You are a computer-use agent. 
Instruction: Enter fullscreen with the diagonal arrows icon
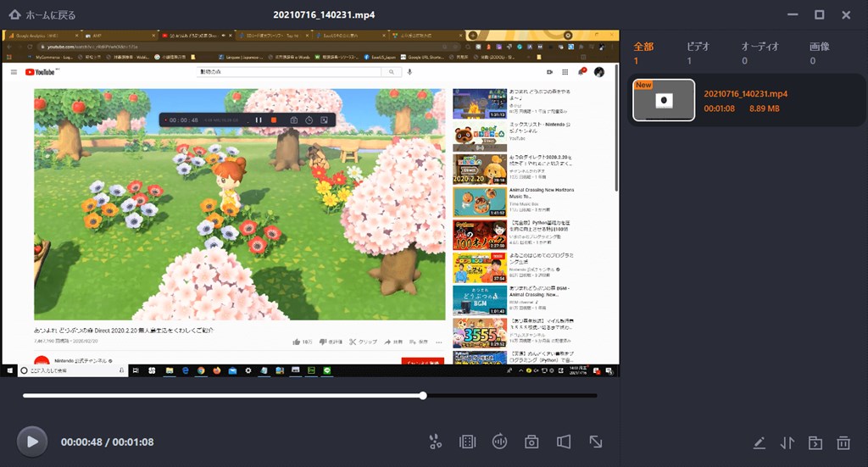[596, 442]
